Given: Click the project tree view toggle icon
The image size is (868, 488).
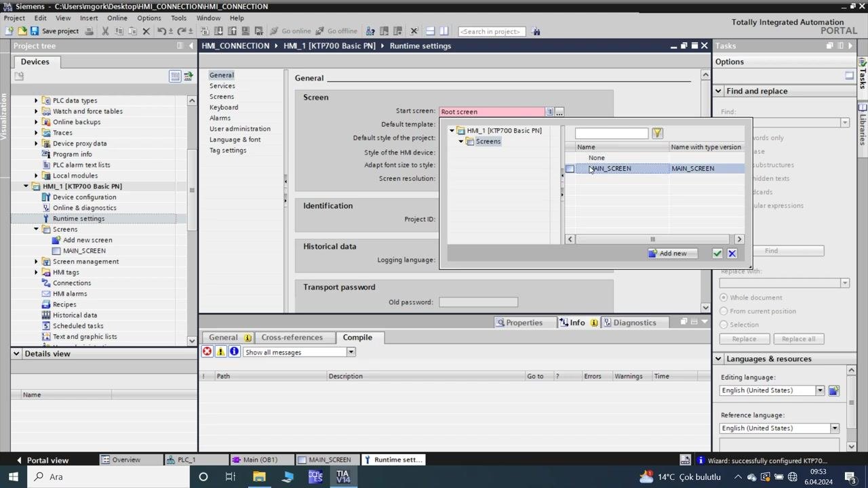Looking at the screenshot, I should click(175, 76).
